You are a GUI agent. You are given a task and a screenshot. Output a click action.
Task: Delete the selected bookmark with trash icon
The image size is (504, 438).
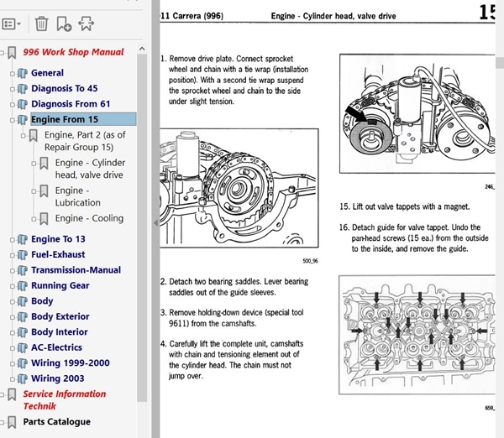pyautogui.click(x=41, y=23)
